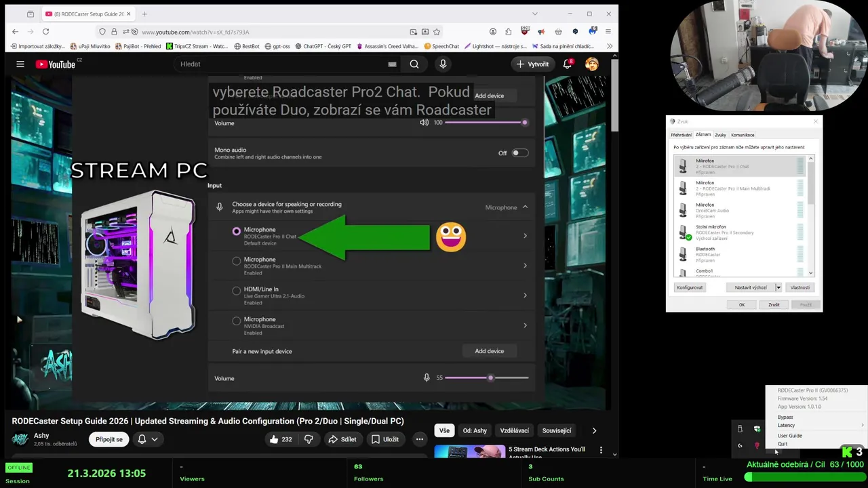Click the Vytvořit create button

coord(533,64)
